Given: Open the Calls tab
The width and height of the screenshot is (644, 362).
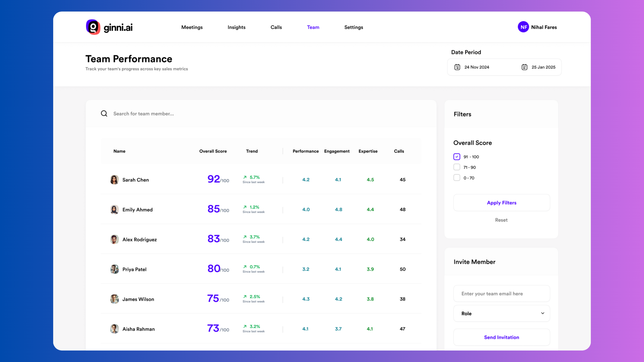Looking at the screenshot, I should 276,27.
